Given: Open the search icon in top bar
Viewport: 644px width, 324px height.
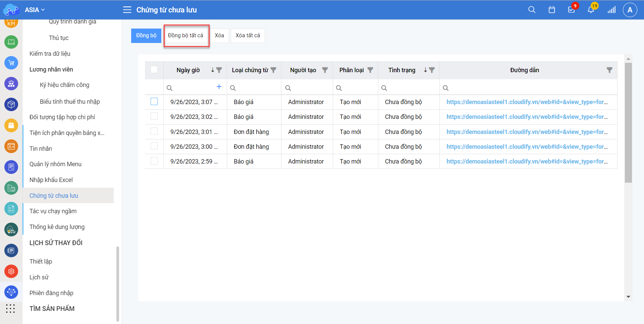Looking at the screenshot, I should [532, 10].
